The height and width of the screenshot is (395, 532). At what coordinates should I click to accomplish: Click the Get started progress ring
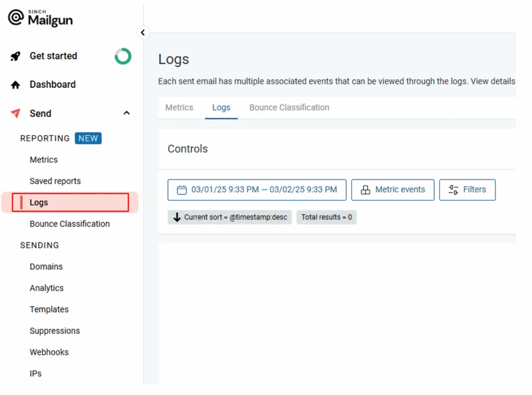point(123,56)
